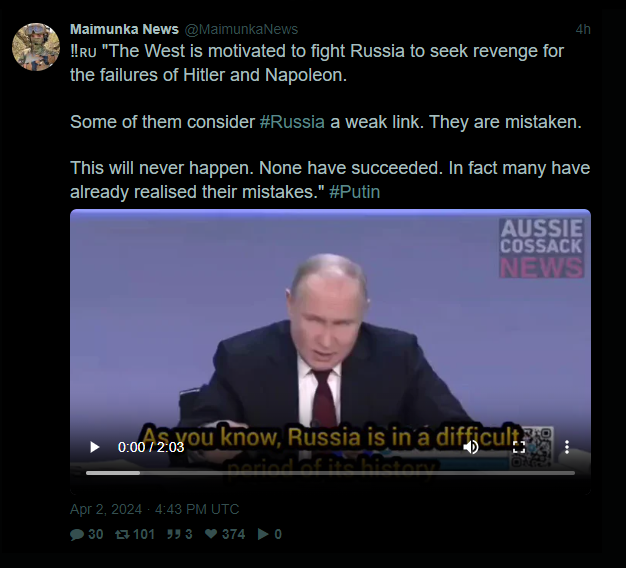Click the Aussie Cossack News watermark
Viewport: 626px width, 568px height.
(541, 248)
